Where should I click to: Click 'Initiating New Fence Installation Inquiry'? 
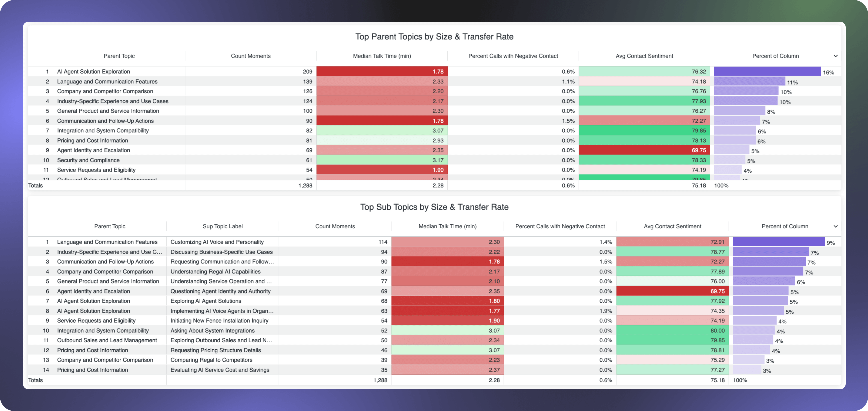pyautogui.click(x=219, y=321)
